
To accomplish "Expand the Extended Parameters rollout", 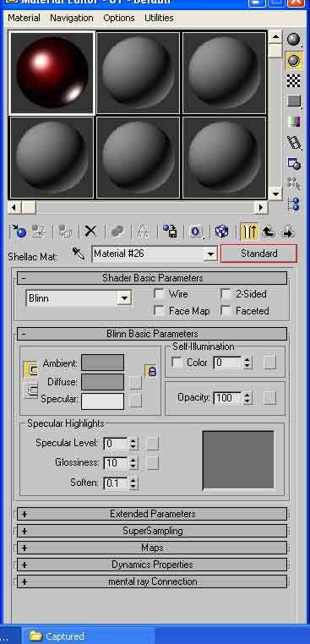I will [x=152, y=514].
